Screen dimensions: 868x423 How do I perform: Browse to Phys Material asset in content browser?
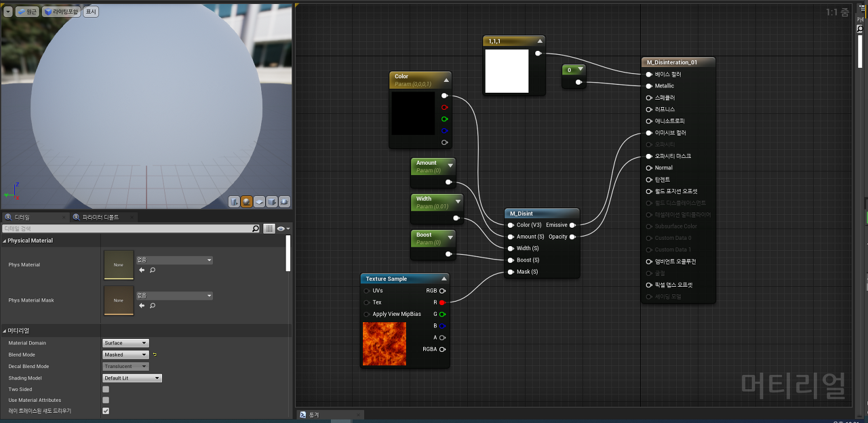pyautogui.click(x=153, y=270)
